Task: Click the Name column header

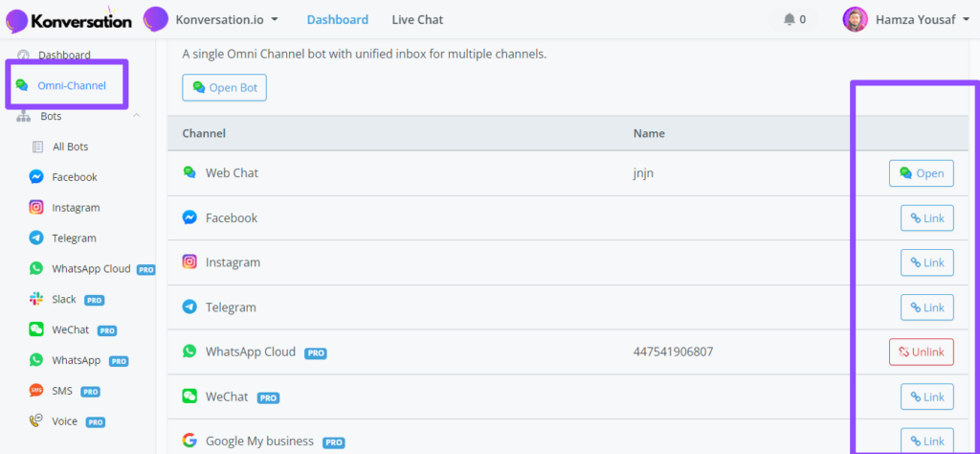Action: [649, 133]
